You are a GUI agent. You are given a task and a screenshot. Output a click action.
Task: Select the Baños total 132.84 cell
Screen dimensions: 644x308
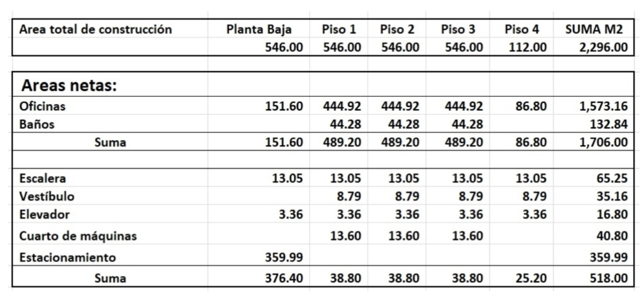[594, 124]
